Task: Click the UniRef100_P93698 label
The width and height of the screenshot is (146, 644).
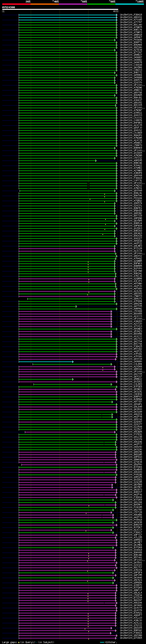Action: tap(131, 40)
